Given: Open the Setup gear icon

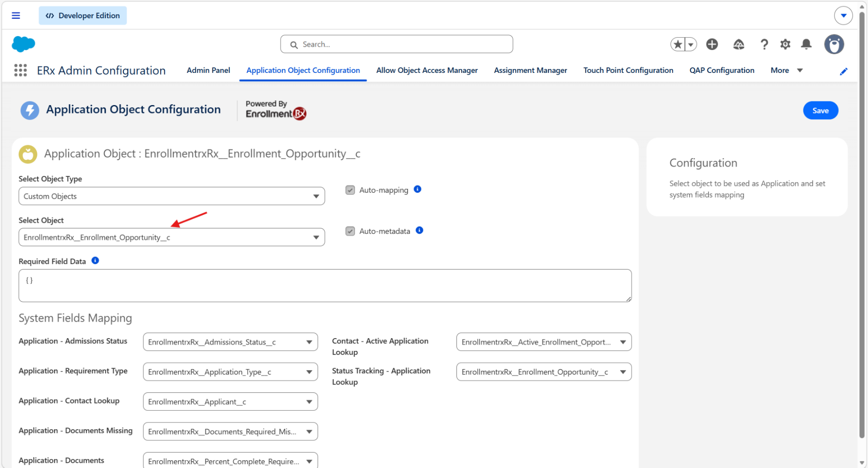Looking at the screenshot, I should tap(785, 44).
